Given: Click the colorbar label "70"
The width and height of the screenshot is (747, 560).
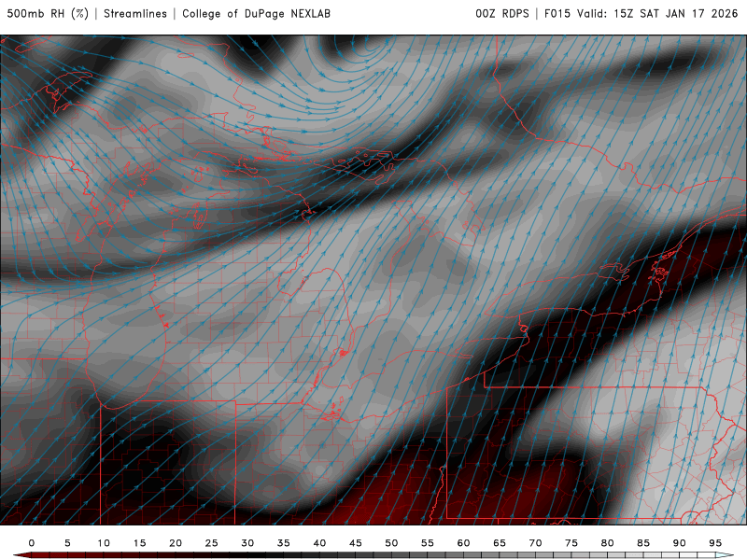Looking at the screenshot, I should click(535, 543).
